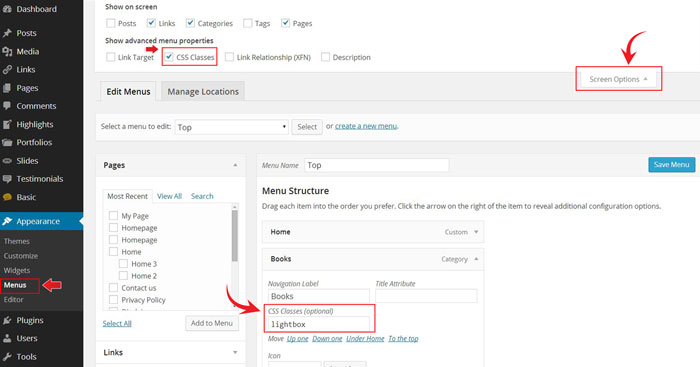Click the Posts pushpin icon
Viewport: 700px width, 367px height.
pos(7,33)
